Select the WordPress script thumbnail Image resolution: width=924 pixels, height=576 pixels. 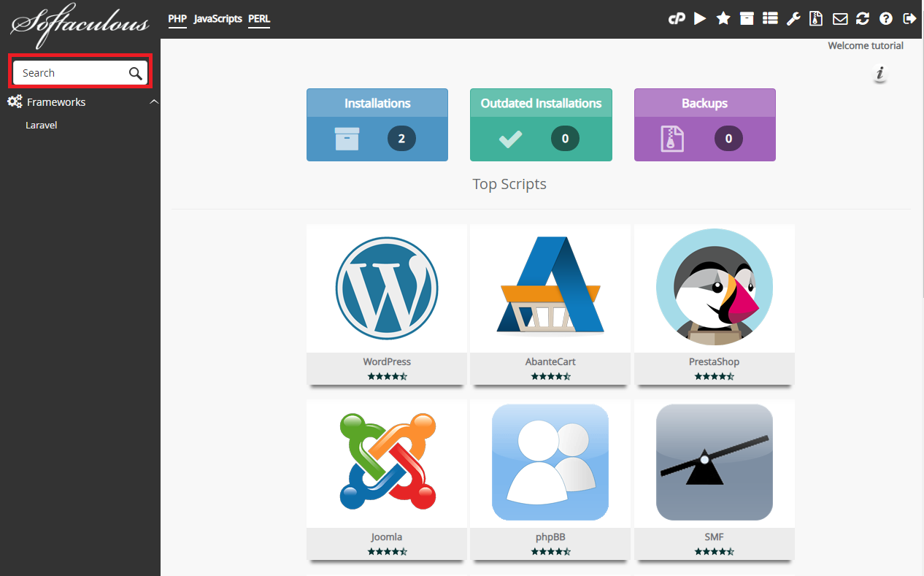coord(387,288)
